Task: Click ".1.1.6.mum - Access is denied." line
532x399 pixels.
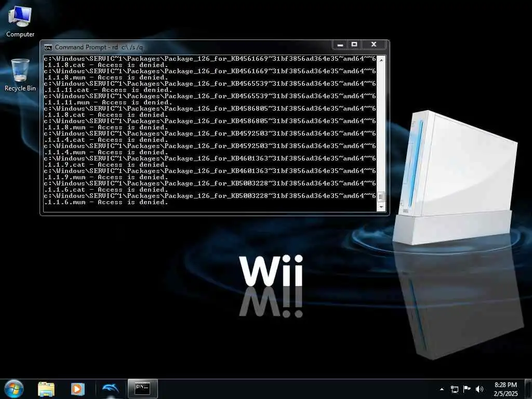Action: (x=106, y=202)
